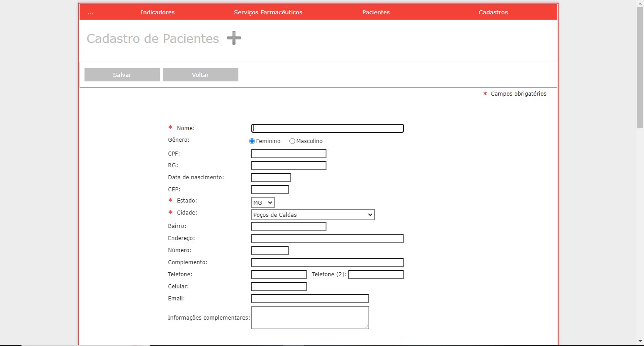Open the Cadastros menu
644x346 pixels.
(x=493, y=12)
